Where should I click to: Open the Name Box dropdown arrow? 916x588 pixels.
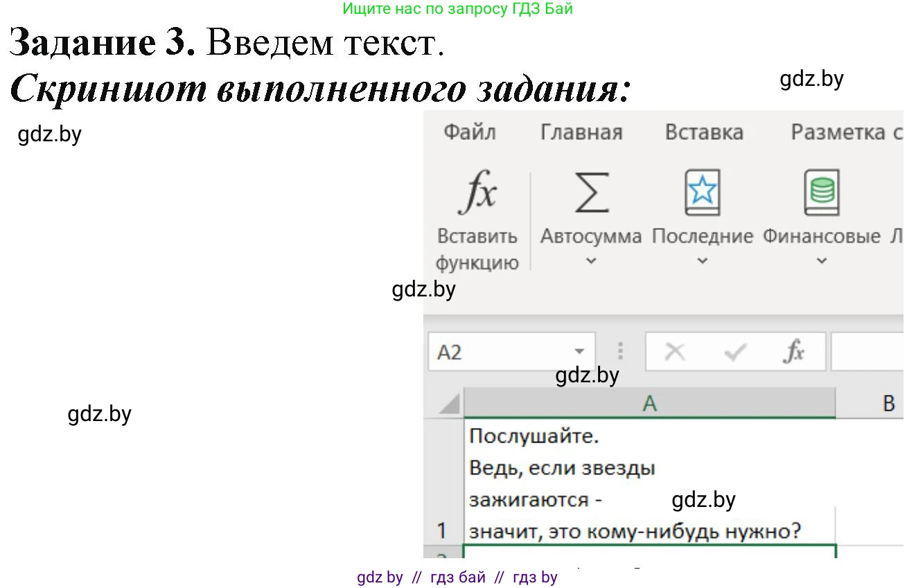pyautogui.click(x=580, y=353)
